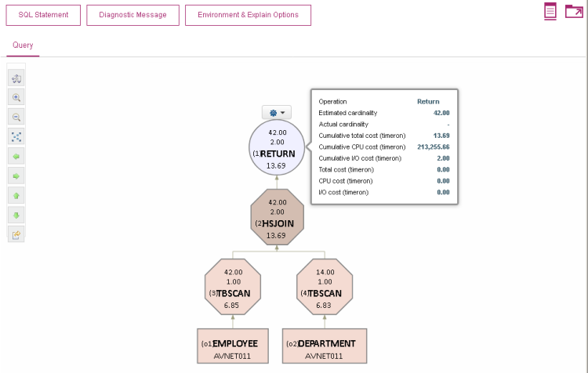Switch to the Query tab

(x=23, y=45)
